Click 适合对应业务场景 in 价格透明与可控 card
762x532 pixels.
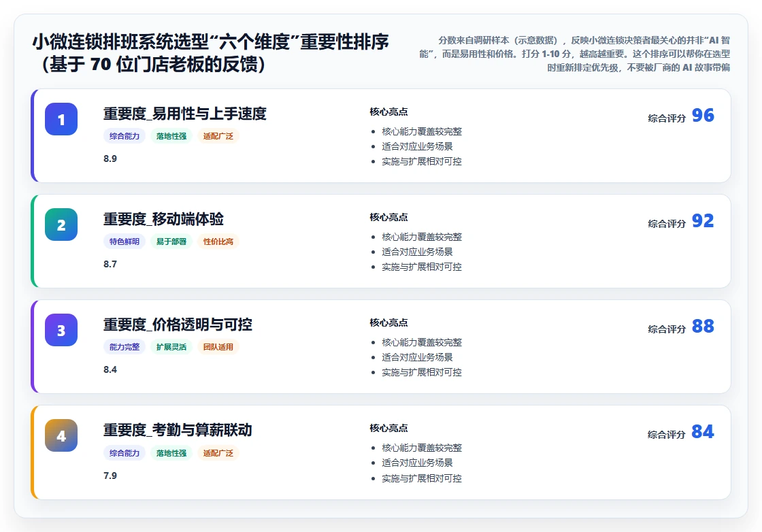coord(417,357)
